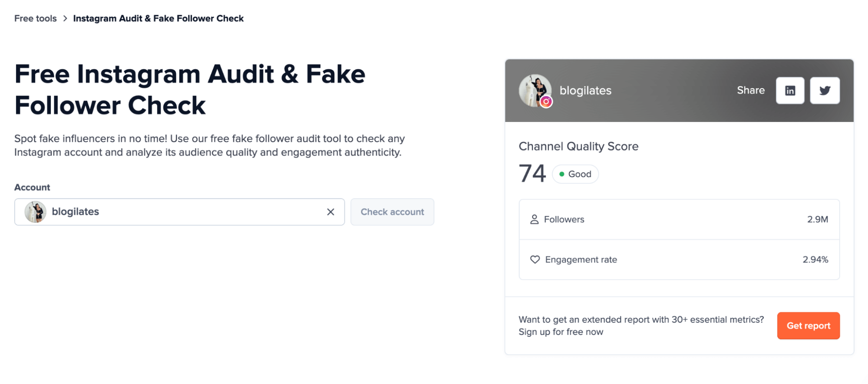Screen dimensions: 868x384
Task: Open the Free tools breadcrumb link
Action: click(36, 18)
